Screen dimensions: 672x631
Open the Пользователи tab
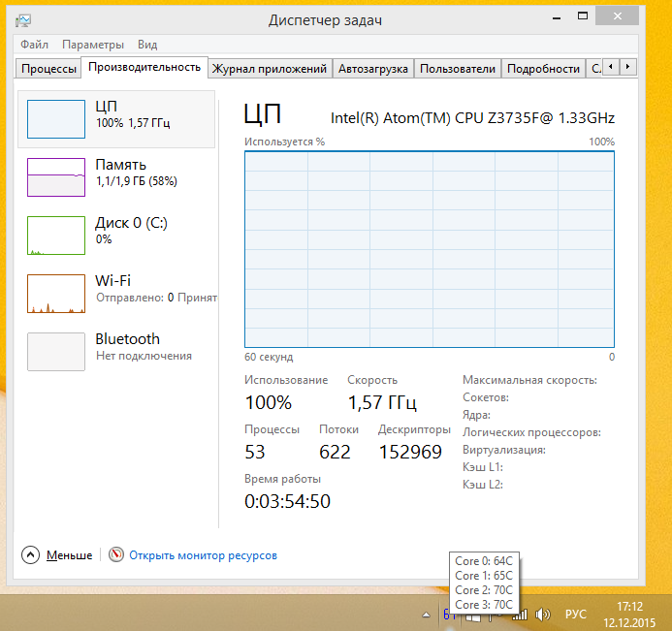point(458,69)
